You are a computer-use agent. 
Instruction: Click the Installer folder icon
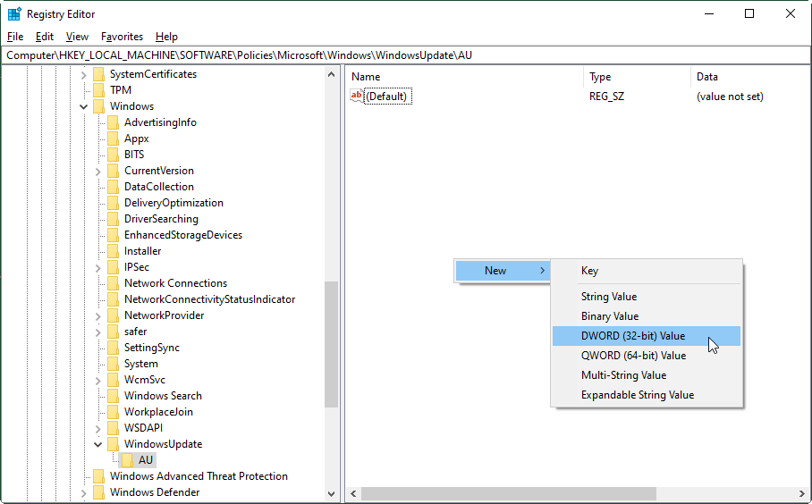[113, 251]
